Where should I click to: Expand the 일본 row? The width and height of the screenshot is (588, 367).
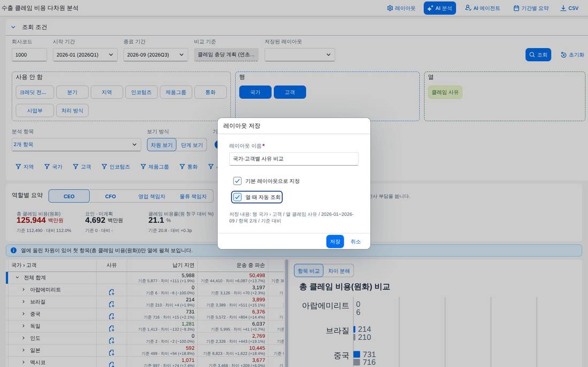tap(23, 350)
